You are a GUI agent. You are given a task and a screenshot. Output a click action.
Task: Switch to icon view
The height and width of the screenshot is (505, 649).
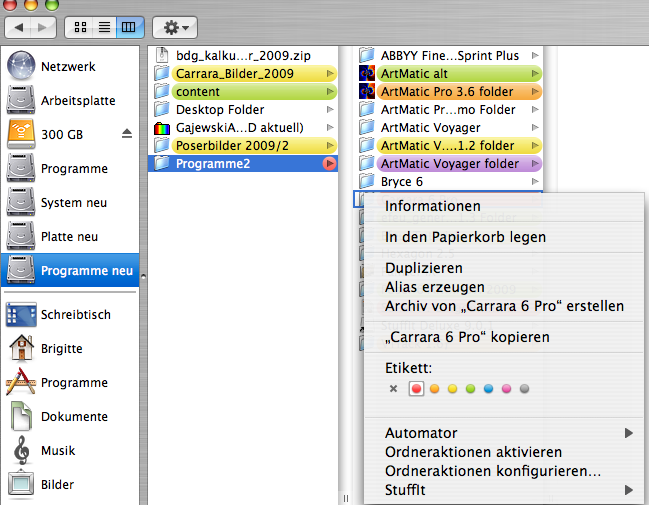click(80, 27)
